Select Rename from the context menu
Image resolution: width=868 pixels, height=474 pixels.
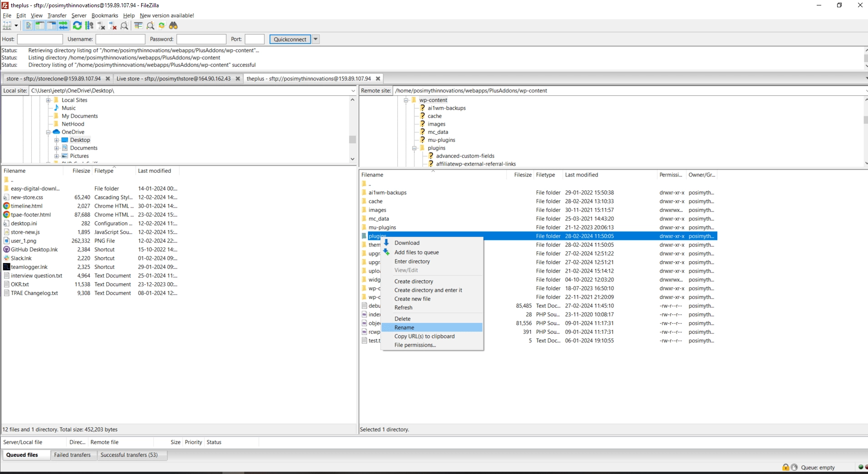click(x=404, y=327)
